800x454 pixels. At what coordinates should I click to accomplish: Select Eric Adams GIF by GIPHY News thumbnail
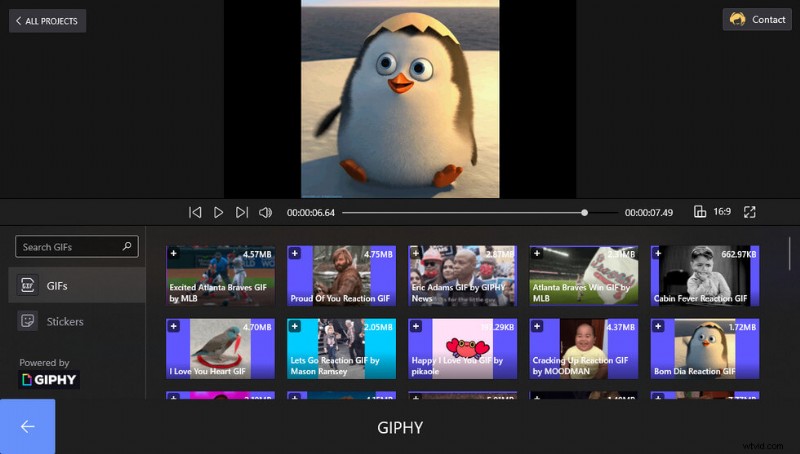pos(463,276)
